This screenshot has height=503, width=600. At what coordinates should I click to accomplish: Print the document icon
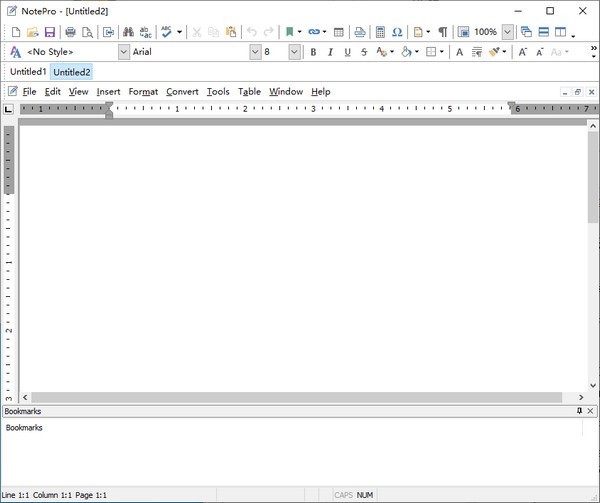coord(70,32)
